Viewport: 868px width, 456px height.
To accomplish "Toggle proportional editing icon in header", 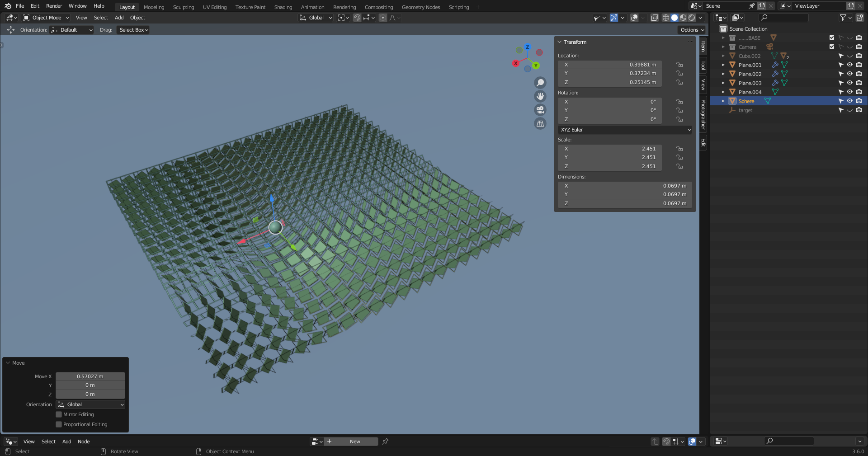I will point(383,18).
